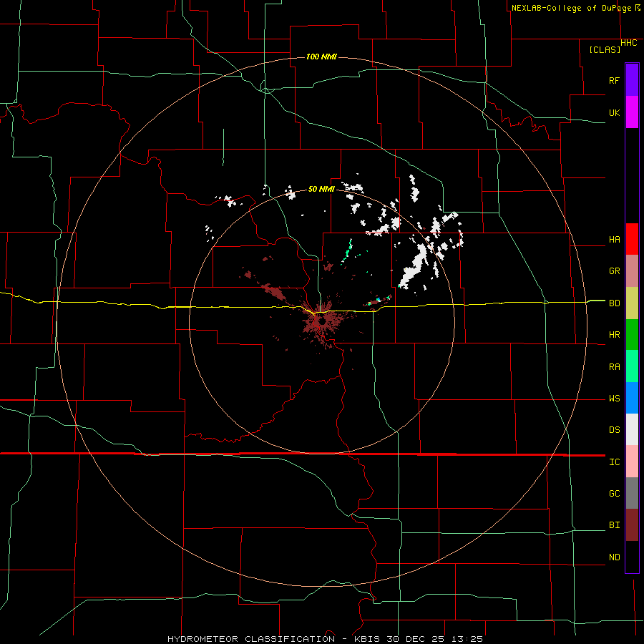
Task: Pick the RA mint green legend swatch
Action: 632,366
